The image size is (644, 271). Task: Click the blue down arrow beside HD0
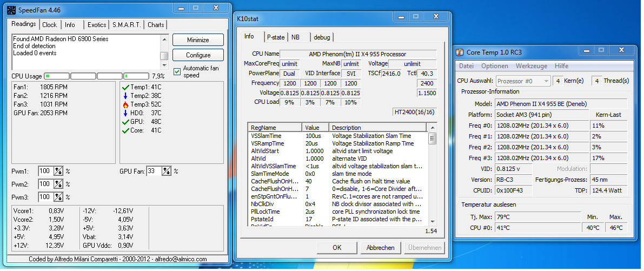click(x=125, y=113)
